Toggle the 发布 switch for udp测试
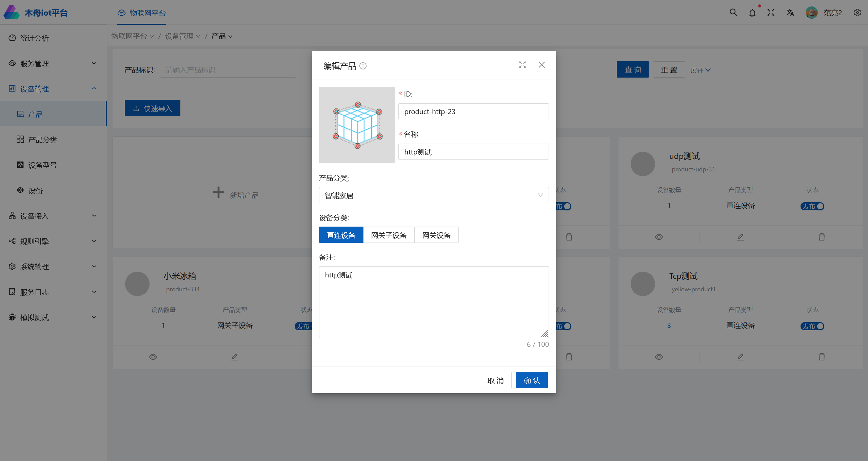The height and width of the screenshot is (461, 868). click(x=812, y=206)
